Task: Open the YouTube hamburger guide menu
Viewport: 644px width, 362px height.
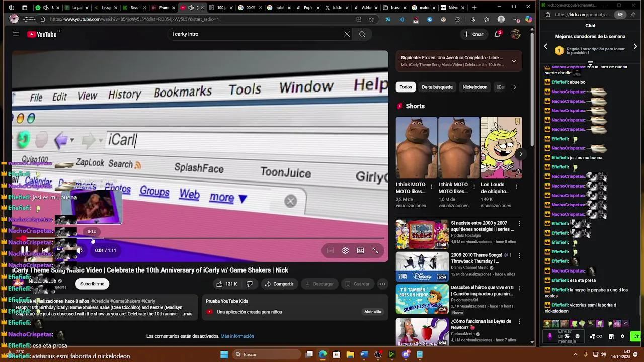Action: point(16,34)
